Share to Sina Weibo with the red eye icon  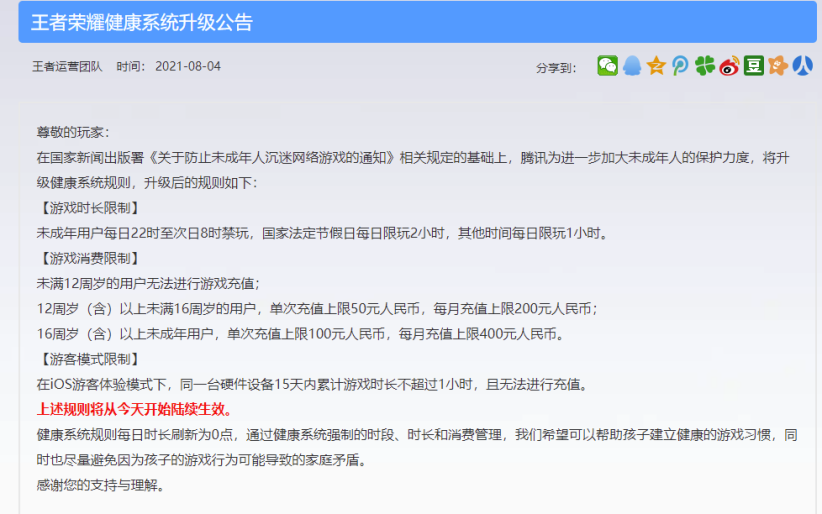pos(729,66)
